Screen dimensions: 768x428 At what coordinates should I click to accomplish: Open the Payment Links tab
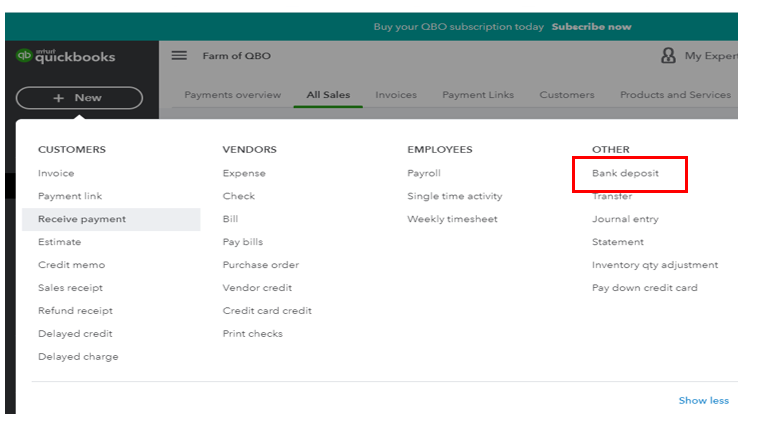click(x=478, y=95)
